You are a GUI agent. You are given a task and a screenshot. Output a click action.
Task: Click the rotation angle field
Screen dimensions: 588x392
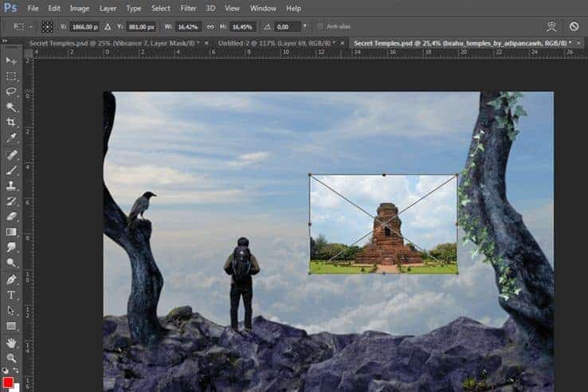pos(288,26)
